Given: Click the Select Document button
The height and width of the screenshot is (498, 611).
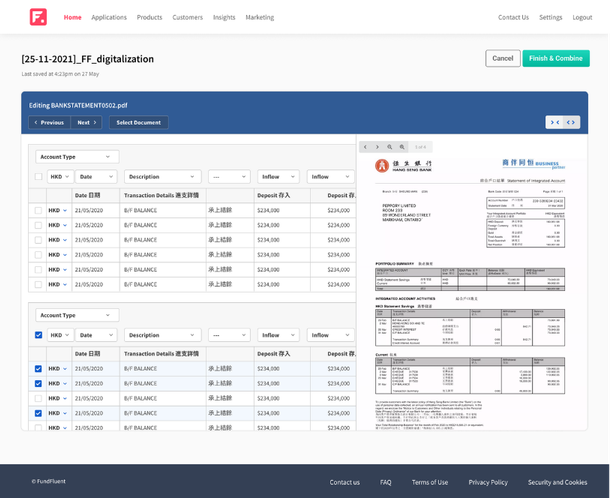Looking at the screenshot, I should (139, 122).
